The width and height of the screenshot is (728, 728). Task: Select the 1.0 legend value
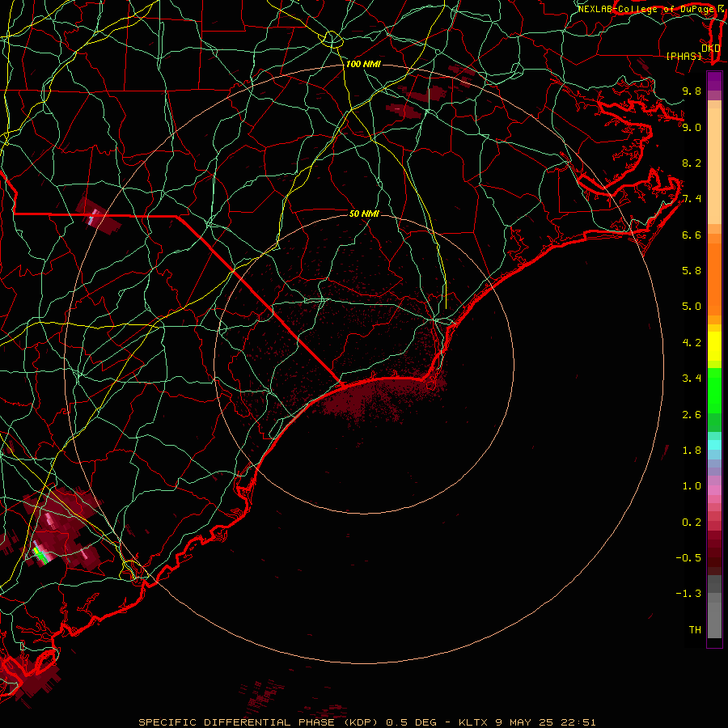(692, 486)
